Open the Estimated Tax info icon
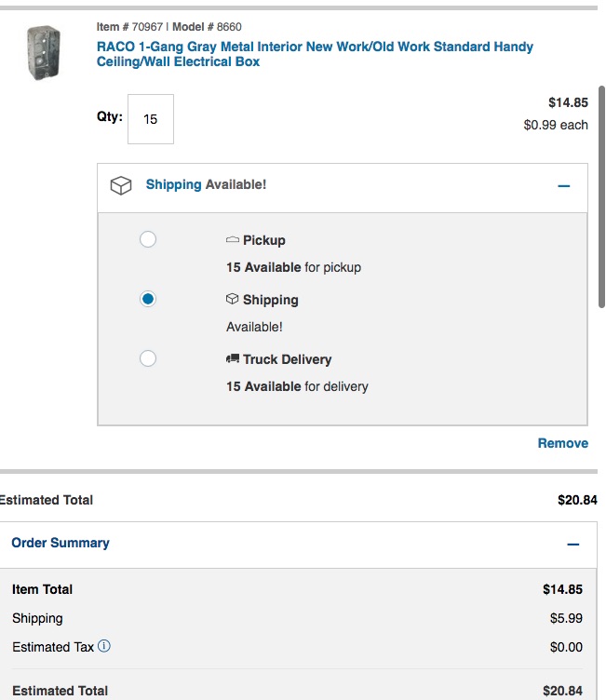The width and height of the screenshot is (606, 700). pos(104,646)
